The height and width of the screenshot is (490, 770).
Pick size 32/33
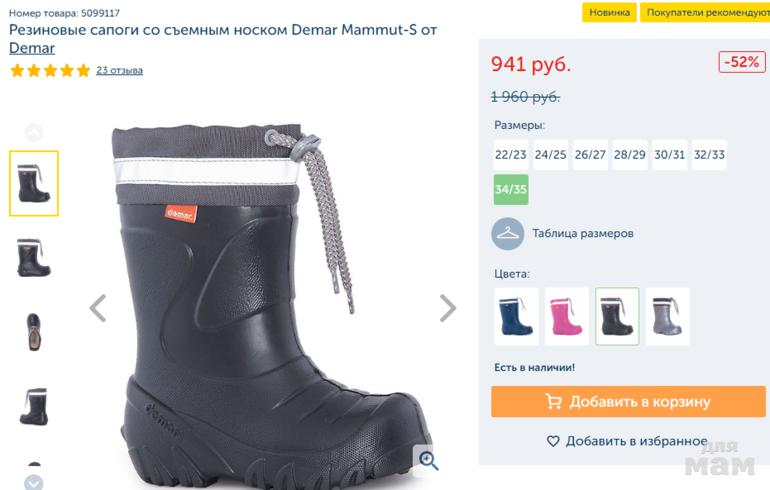[x=709, y=155]
